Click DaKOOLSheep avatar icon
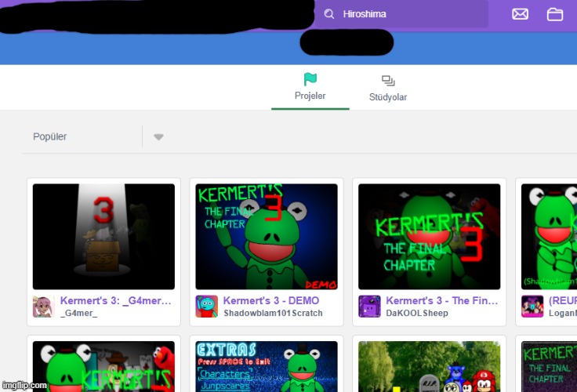577x392 pixels. click(369, 307)
